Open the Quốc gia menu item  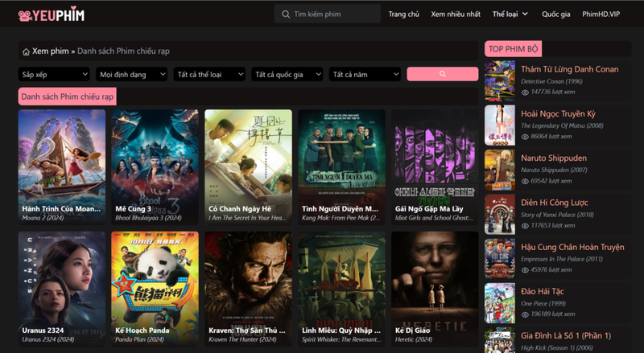555,14
